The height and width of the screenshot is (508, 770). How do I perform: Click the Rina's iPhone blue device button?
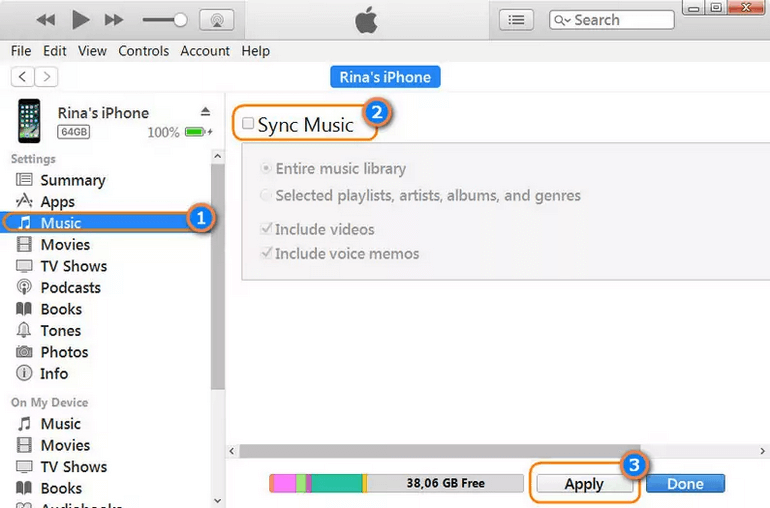385,77
